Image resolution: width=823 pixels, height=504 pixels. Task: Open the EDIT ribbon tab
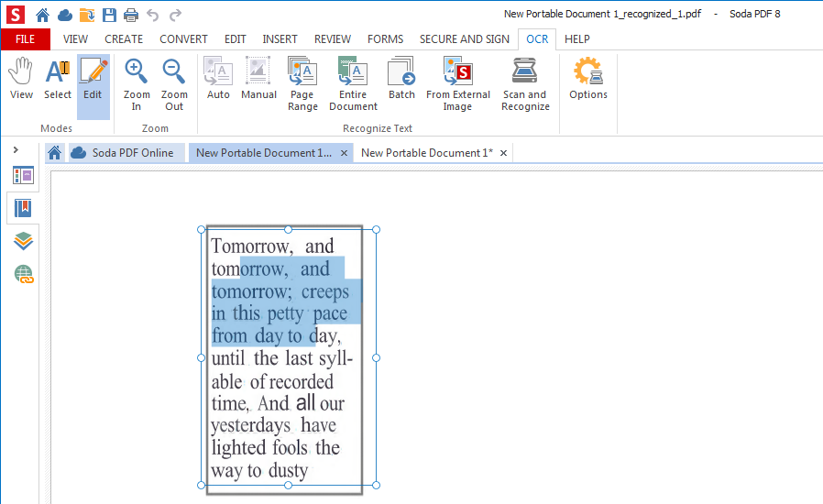coord(236,39)
